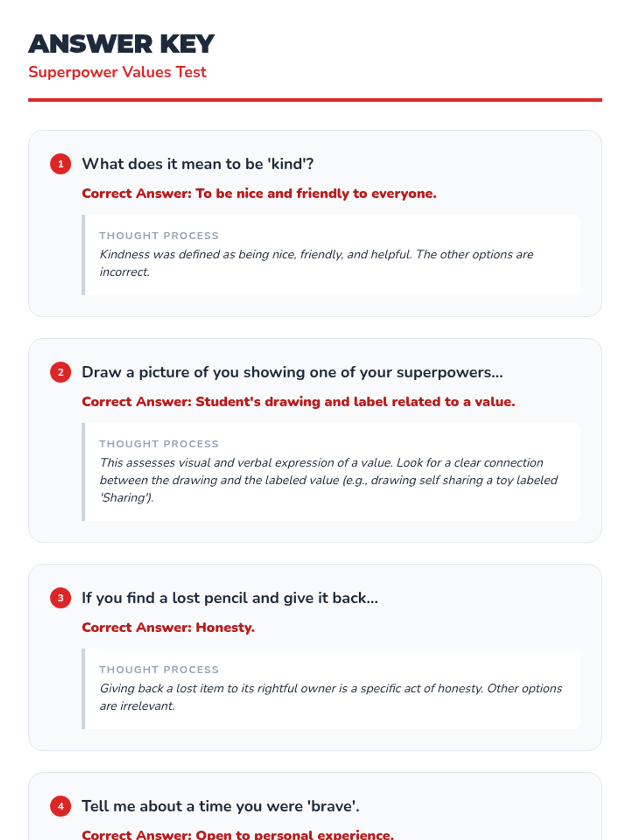
Task: Select the drawing assessment explanation paragraph
Action: tap(328, 480)
